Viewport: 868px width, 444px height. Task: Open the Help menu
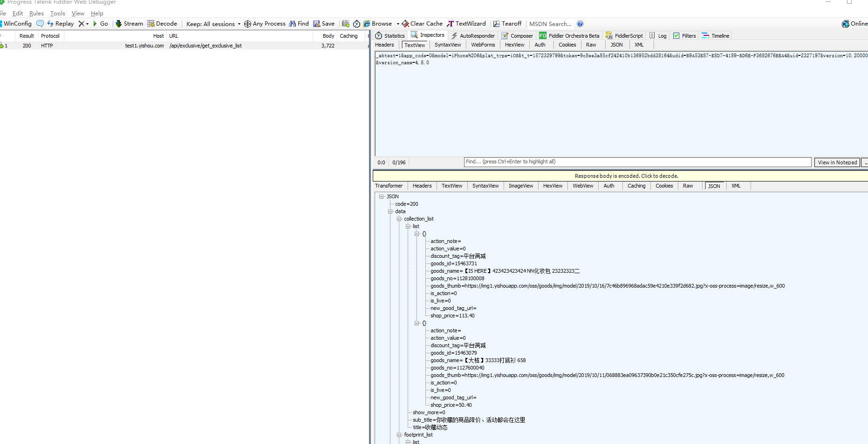point(97,13)
